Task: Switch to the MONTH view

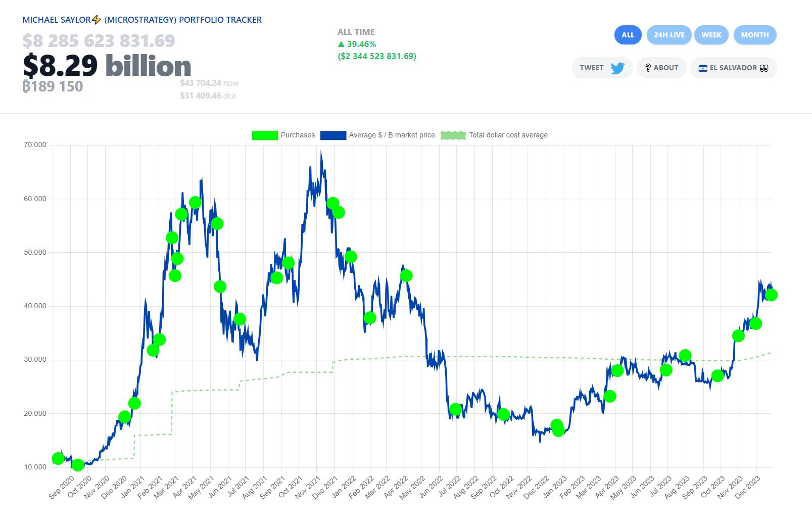Action: pyautogui.click(x=755, y=35)
